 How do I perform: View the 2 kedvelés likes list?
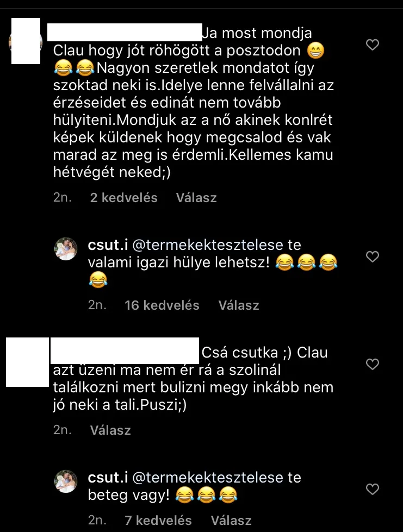click(123, 198)
